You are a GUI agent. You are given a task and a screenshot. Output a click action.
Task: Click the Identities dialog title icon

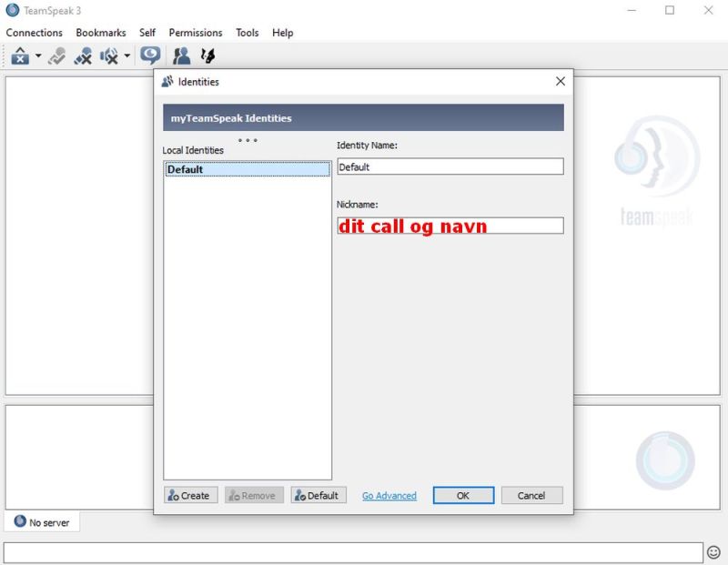(x=167, y=82)
